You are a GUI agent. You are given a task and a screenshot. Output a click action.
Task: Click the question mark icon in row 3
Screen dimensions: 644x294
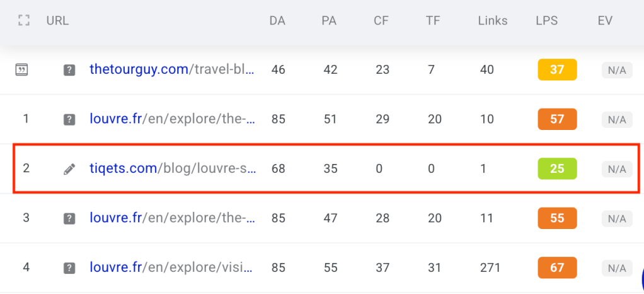click(x=69, y=218)
